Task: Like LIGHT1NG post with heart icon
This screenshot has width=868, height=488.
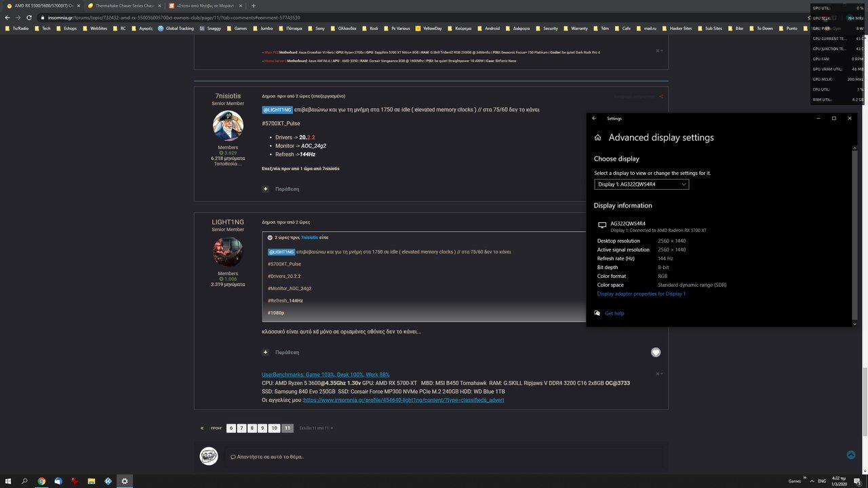Action: [656, 352]
